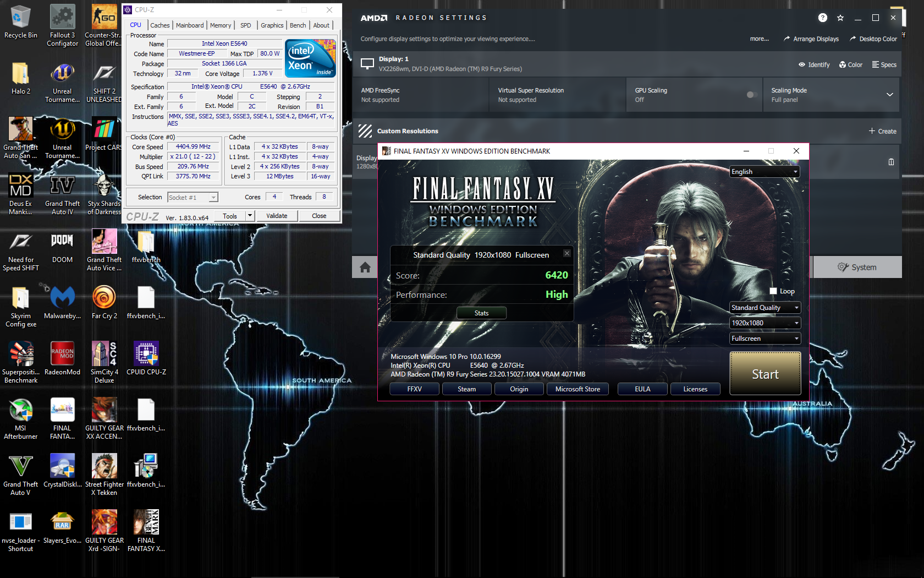Image resolution: width=924 pixels, height=578 pixels.
Task: Switch to the CPU-Z Mainboard tab
Action: pyautogui.click(x=190, y=25)
